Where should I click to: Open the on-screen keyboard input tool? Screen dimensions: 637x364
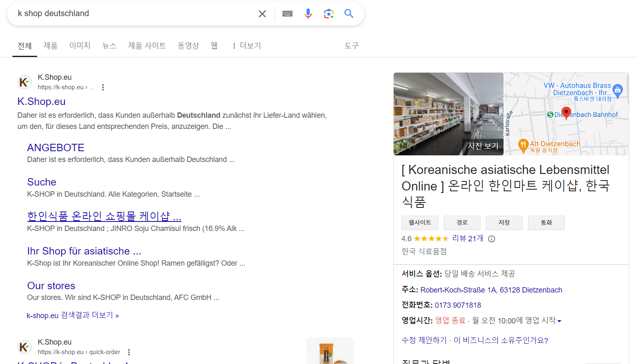point(288,14)
